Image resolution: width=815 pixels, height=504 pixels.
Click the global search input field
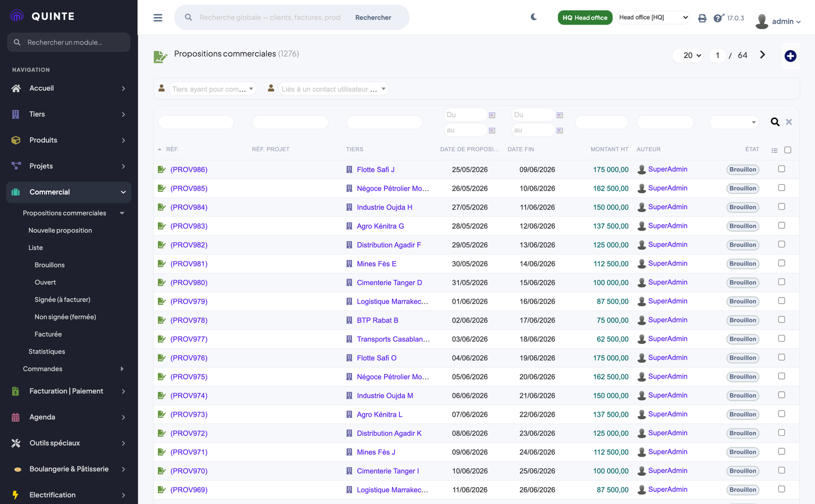pos(270,17)
